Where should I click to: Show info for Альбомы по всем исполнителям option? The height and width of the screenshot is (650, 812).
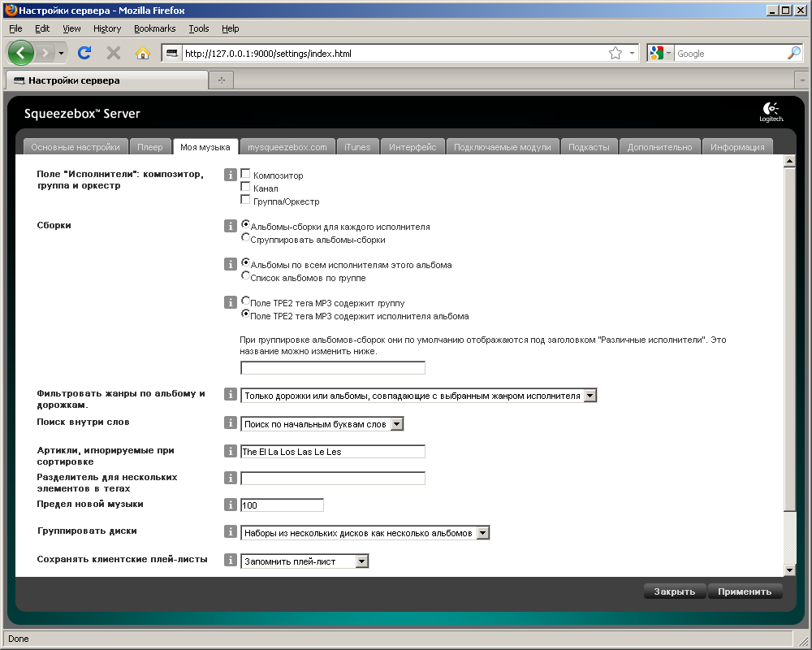(x=231, y=264)
